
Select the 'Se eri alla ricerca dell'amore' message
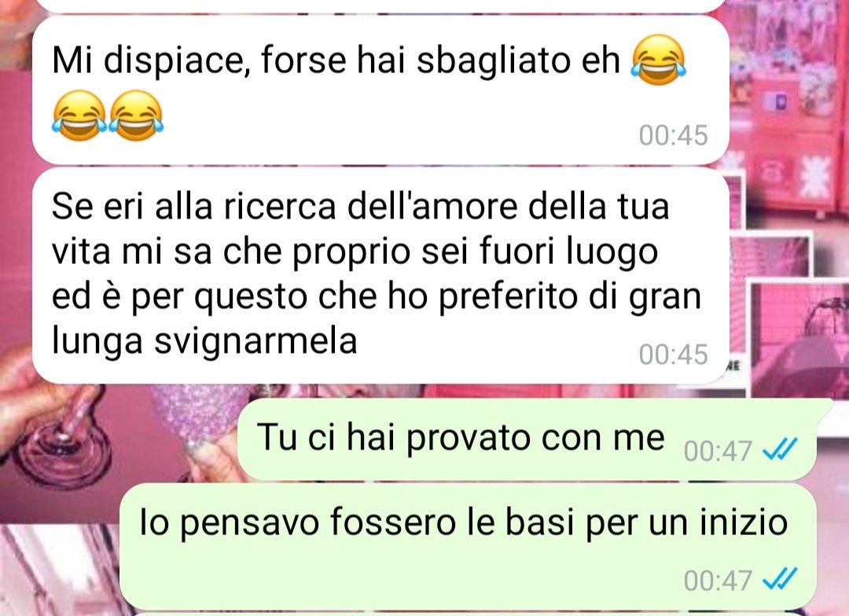[380, 276]
